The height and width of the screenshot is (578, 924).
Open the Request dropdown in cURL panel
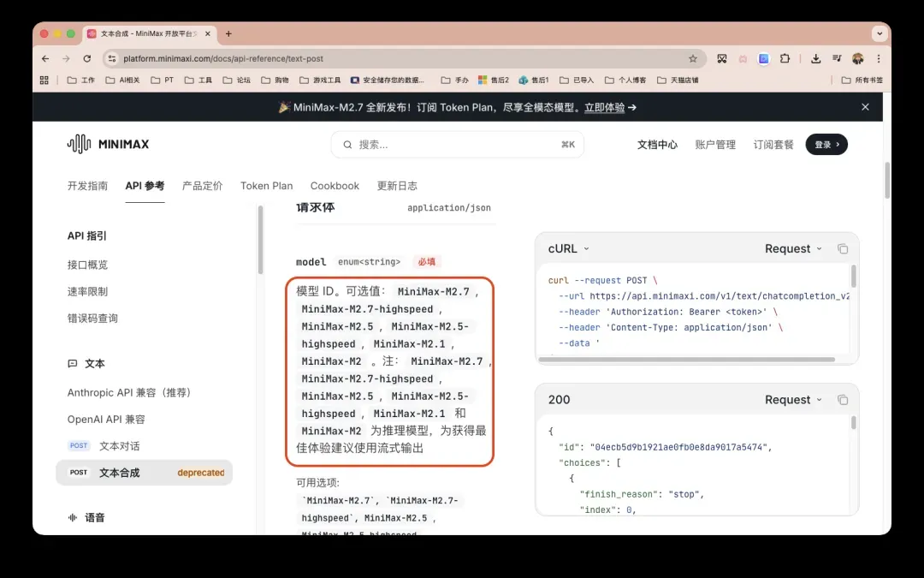point(793,249)
